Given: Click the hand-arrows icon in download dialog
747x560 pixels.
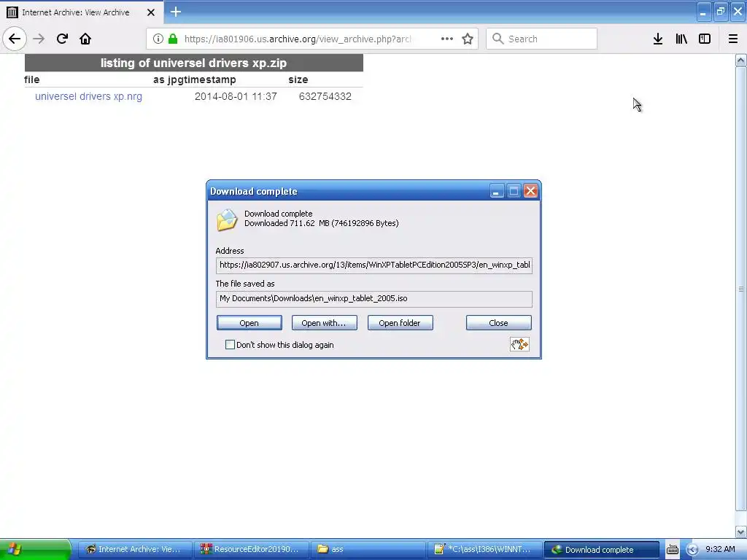Looking at the screenshot, I should point(519,344).
